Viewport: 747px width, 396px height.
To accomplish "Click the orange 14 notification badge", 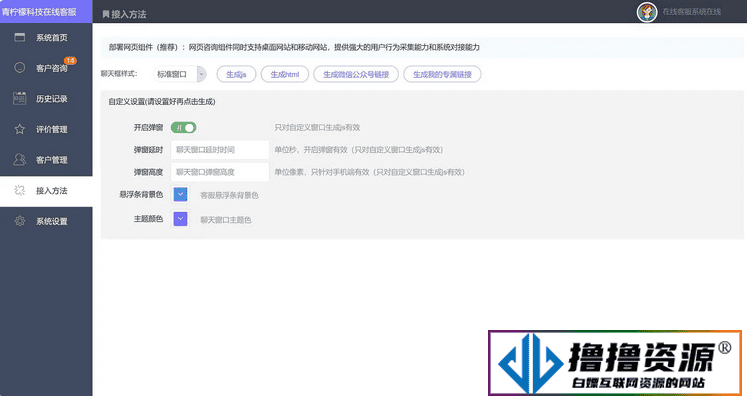I will pyautogui.click(x=70, y=61).
